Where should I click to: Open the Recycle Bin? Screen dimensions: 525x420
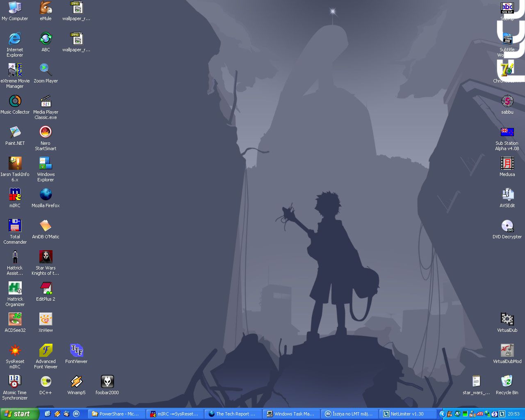coord(507,385)
